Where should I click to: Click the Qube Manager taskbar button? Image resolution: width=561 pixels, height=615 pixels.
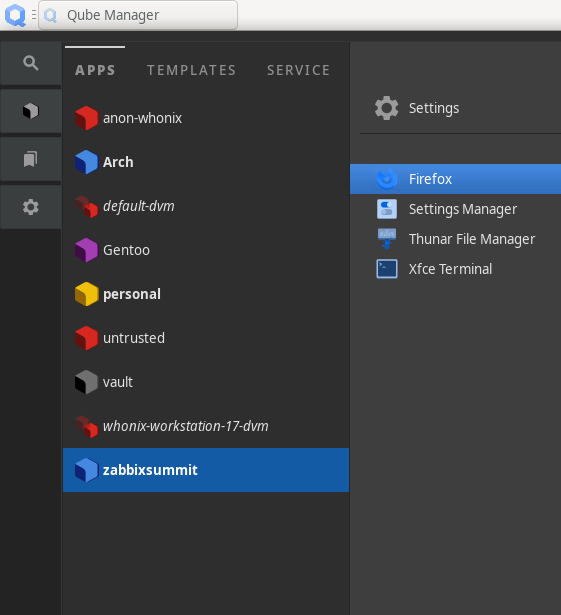[x=138, y=15]
